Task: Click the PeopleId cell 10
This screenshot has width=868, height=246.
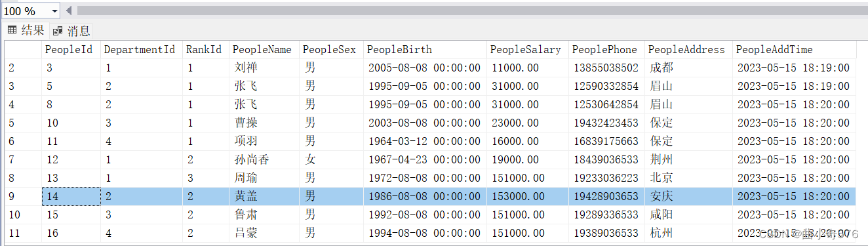Action: (71, 123)
